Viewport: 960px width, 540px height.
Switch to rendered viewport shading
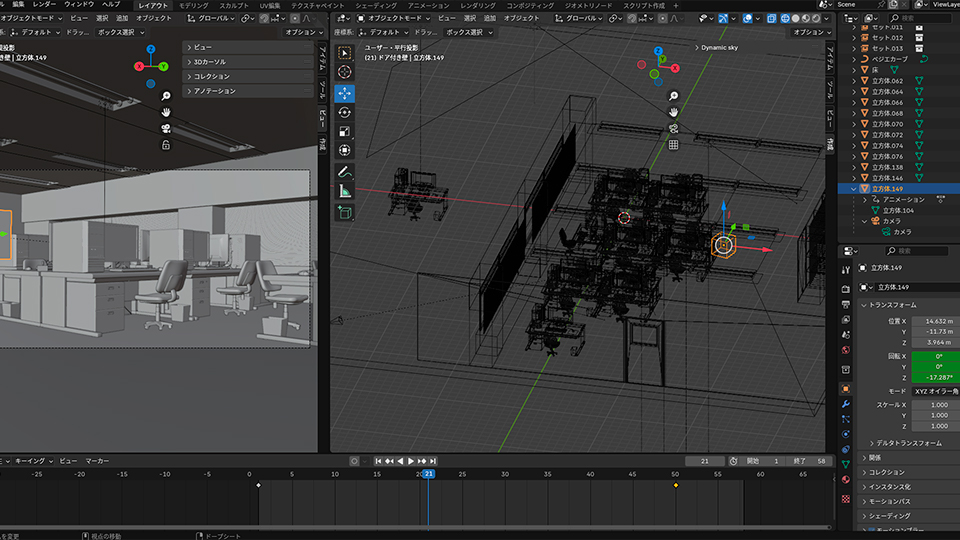point(816,18)
